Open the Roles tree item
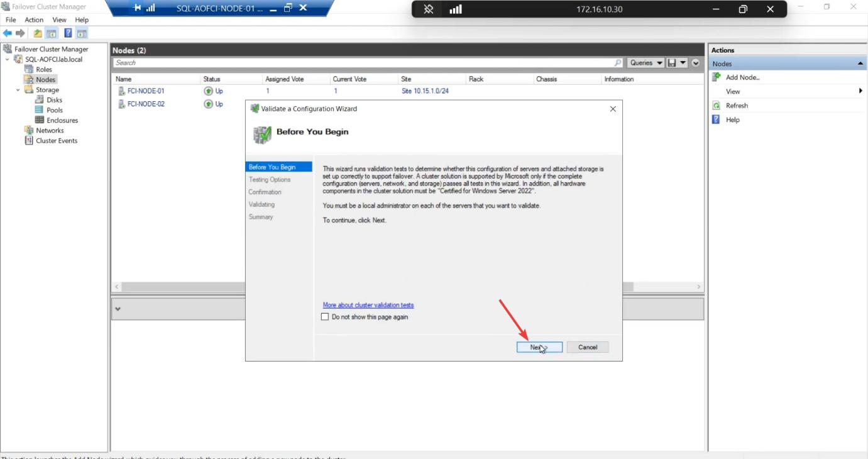The width and height of the screenshot is (868, 459). 44,69
